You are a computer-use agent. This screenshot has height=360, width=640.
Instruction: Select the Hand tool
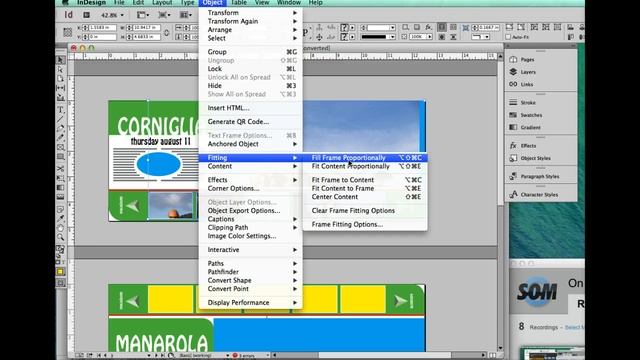[x=60, y=228]
